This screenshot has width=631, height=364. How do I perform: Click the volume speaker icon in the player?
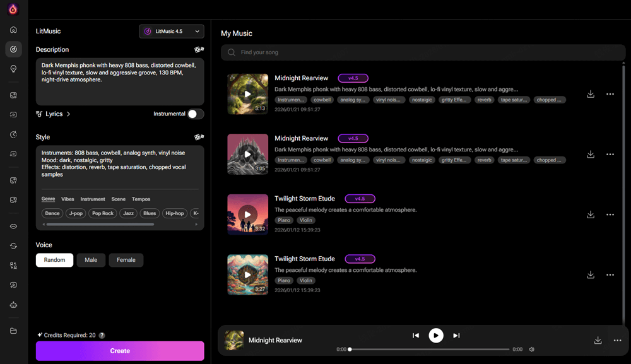[532, 349]
